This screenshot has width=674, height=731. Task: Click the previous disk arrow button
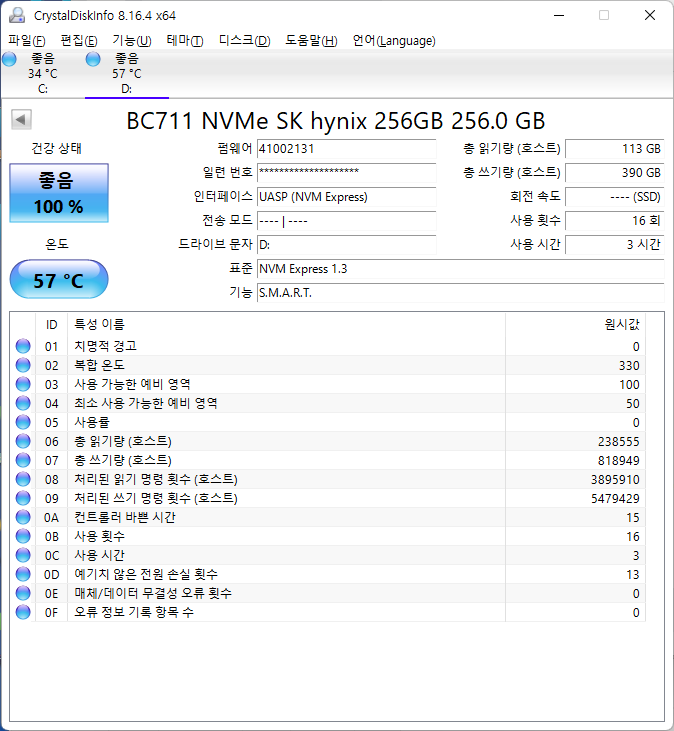21,119
